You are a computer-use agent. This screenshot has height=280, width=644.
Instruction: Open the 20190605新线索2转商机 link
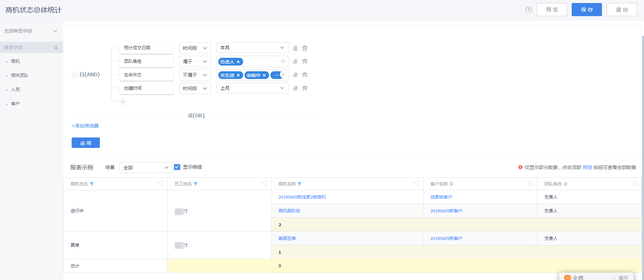point(302,197)
